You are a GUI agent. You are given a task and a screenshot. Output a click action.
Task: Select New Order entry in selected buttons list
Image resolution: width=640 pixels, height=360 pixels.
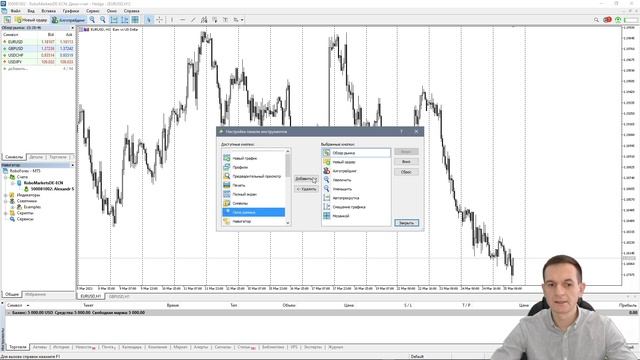click(356, 162)
